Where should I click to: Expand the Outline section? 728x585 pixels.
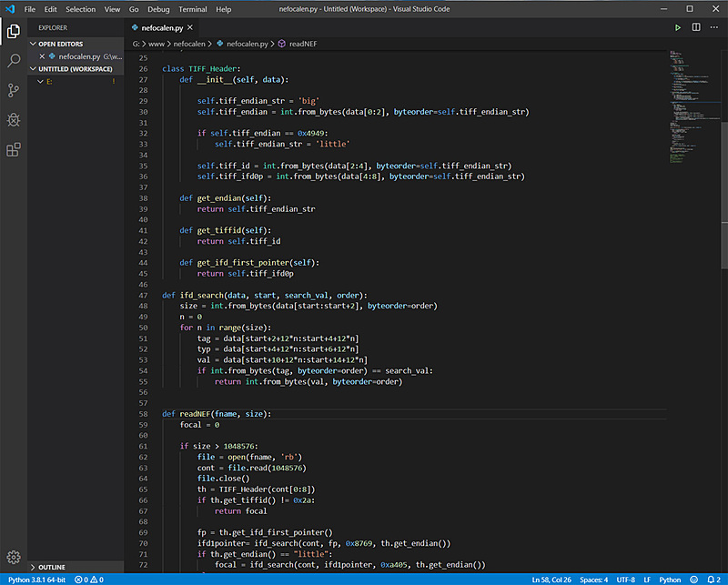(51, 567)
